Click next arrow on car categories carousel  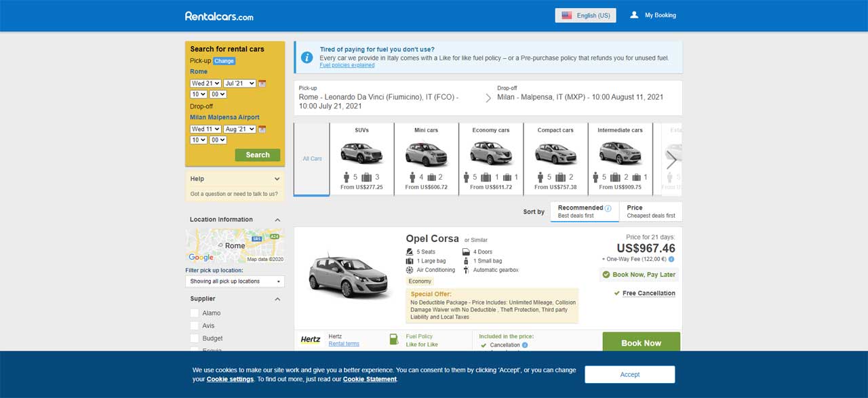coord(671,160)
